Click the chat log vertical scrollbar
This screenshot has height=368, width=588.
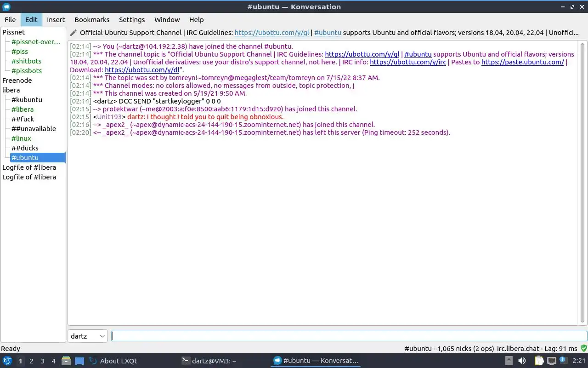coord(582,183)
